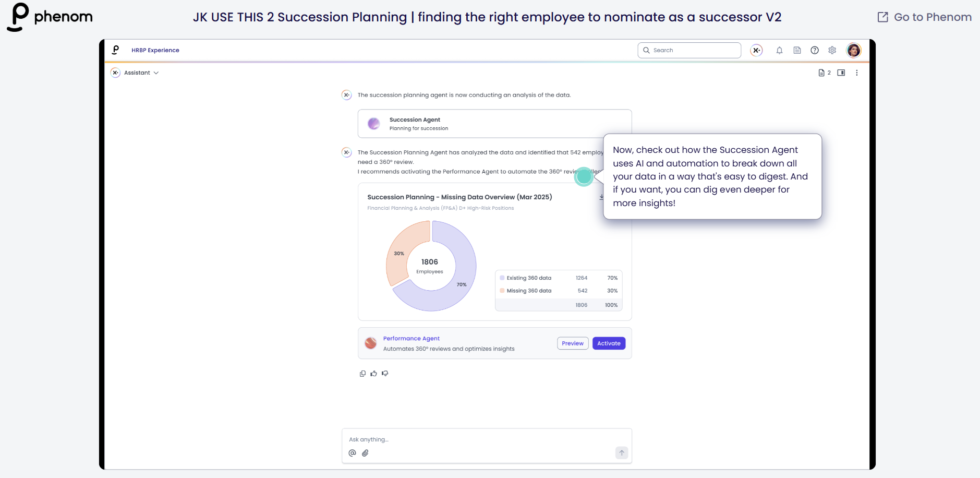The width and height of the screenshot is (980, 478).
Task: Open the three-dot more options menu
Action: [x=856, y=73]
